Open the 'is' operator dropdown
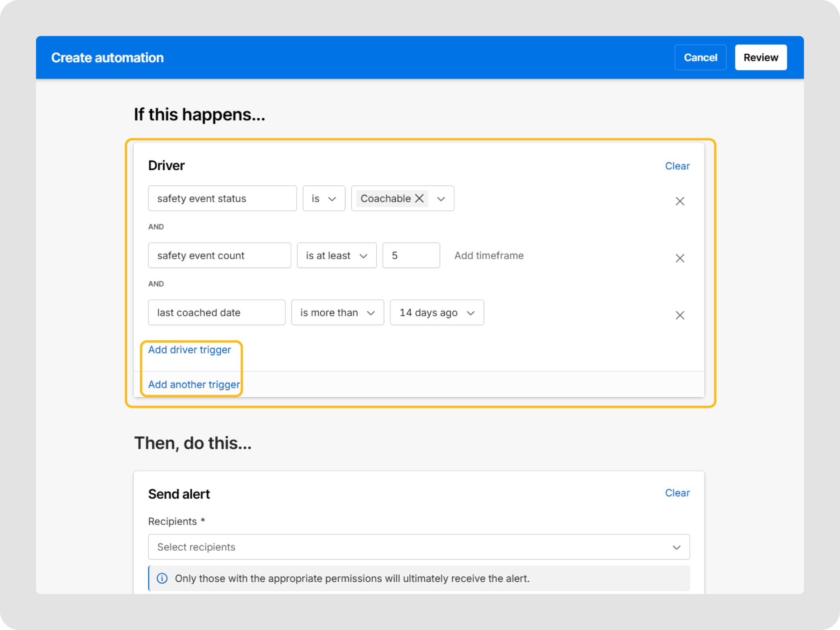The width and height of the screenshot is (840, 630). pyautogui.click(x=324, y=199)
